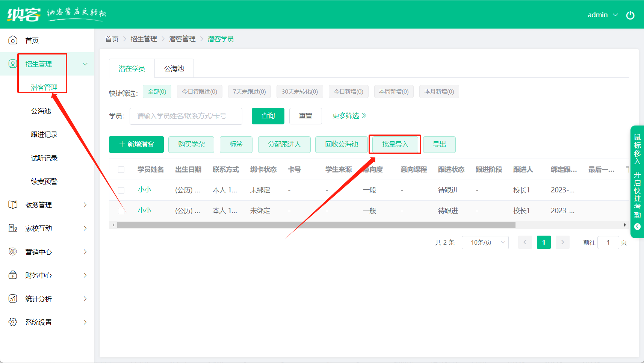Image resolution: width=644 pixels, height=363 pixels.
Task: Click the 教务管理 book icon
Action: click(x=13, y=205)
